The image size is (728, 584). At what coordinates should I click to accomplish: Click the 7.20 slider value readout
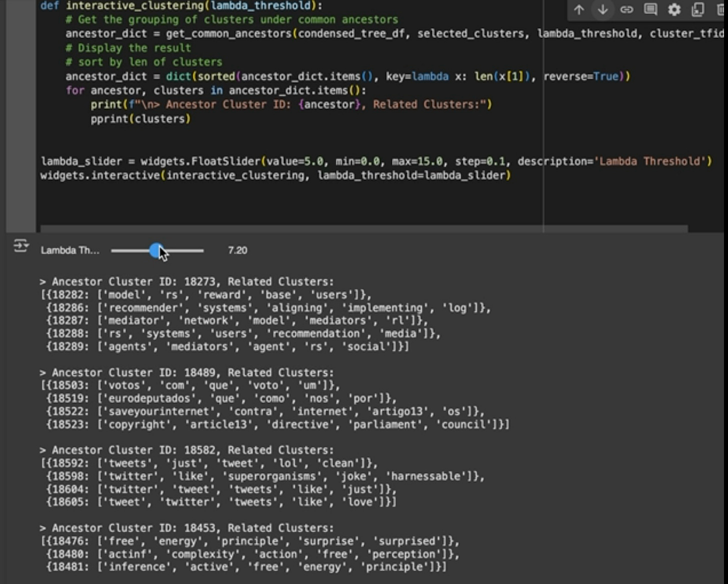237,250
